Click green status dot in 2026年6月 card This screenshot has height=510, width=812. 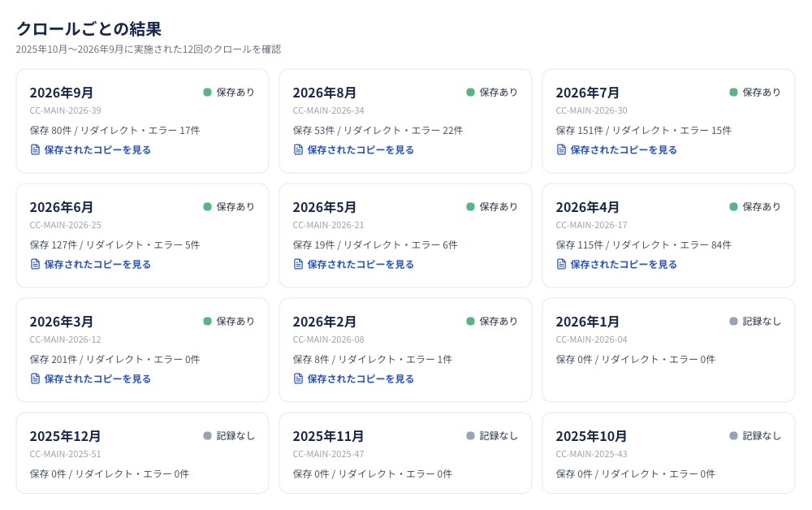pyautogui.click(x=208, y=206)
